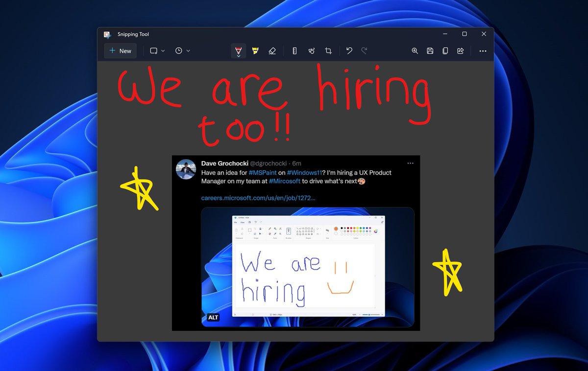Click the Paint screenshot image in tweet

(308, 267)
